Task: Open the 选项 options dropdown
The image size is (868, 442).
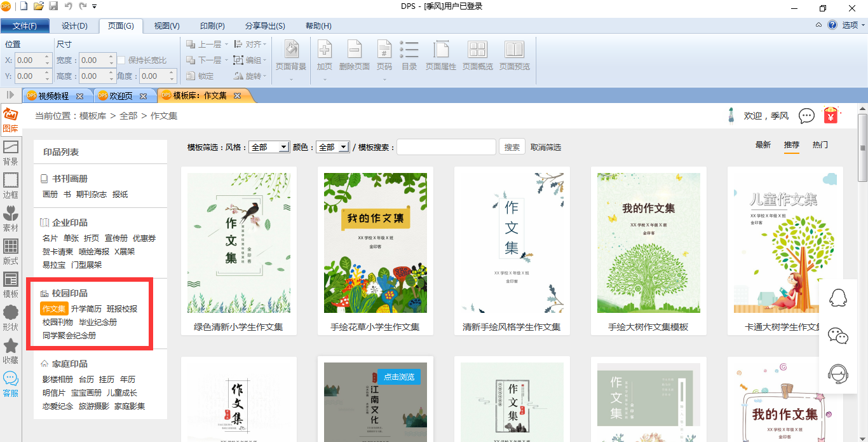Action: 853,25
